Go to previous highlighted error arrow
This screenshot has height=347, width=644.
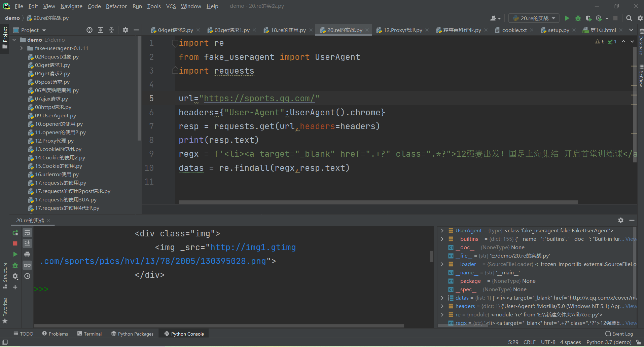(623, 41)
